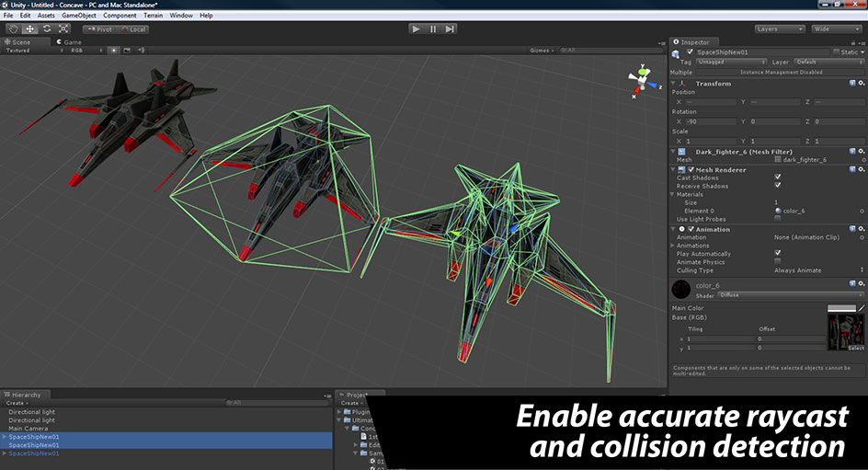Toggle the game overlay icon in Scene bar

coord(127,51)
